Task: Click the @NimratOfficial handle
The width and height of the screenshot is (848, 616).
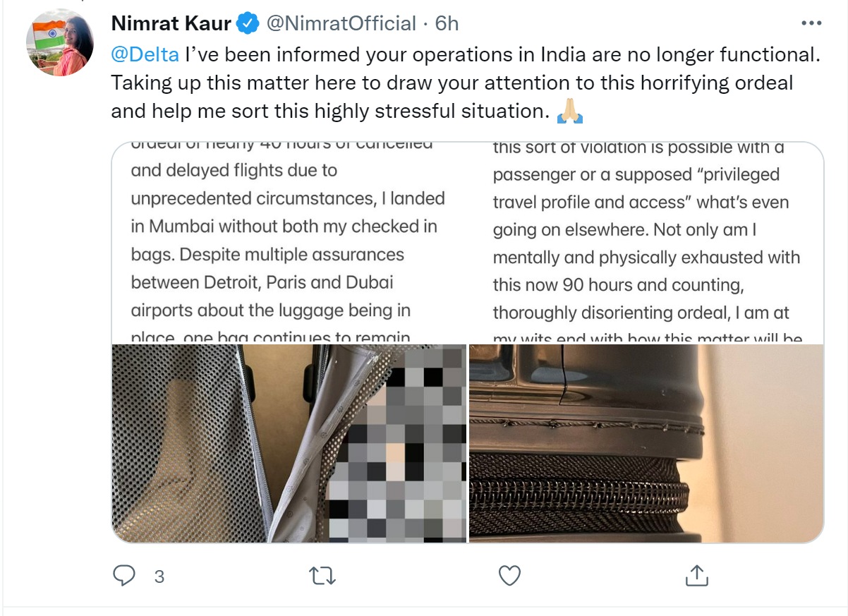Action: [339, 23]
